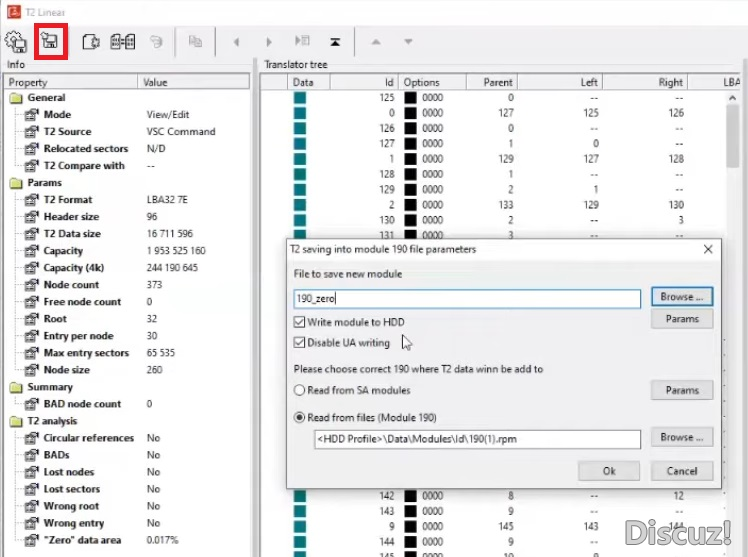
Task: Click Params below the top Browse button
Action: [682, 319]
